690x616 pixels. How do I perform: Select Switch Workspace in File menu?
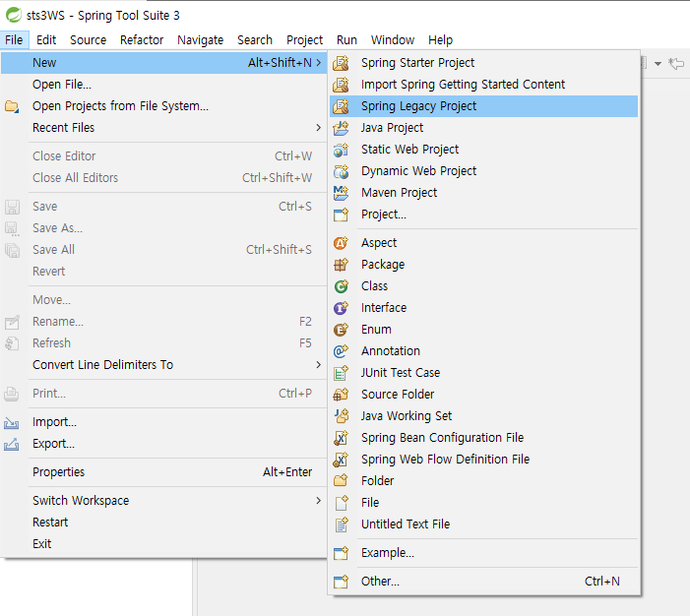[163, 501]
